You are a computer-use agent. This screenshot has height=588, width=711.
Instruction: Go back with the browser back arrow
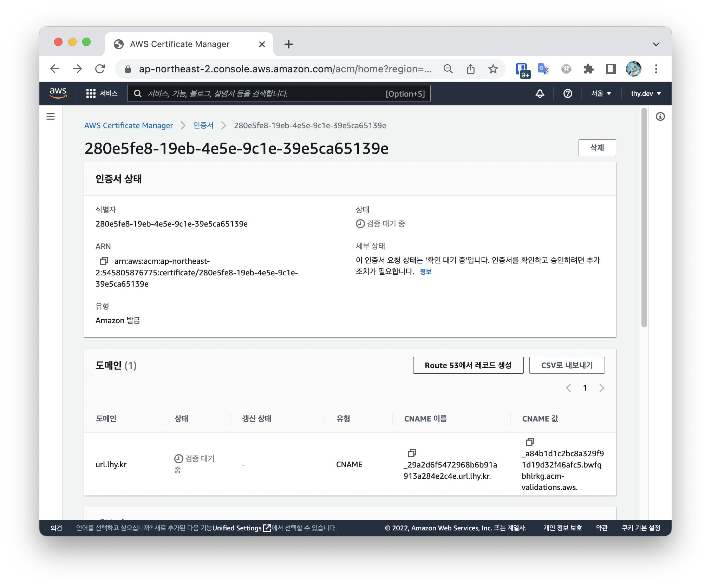pos(55,69)
